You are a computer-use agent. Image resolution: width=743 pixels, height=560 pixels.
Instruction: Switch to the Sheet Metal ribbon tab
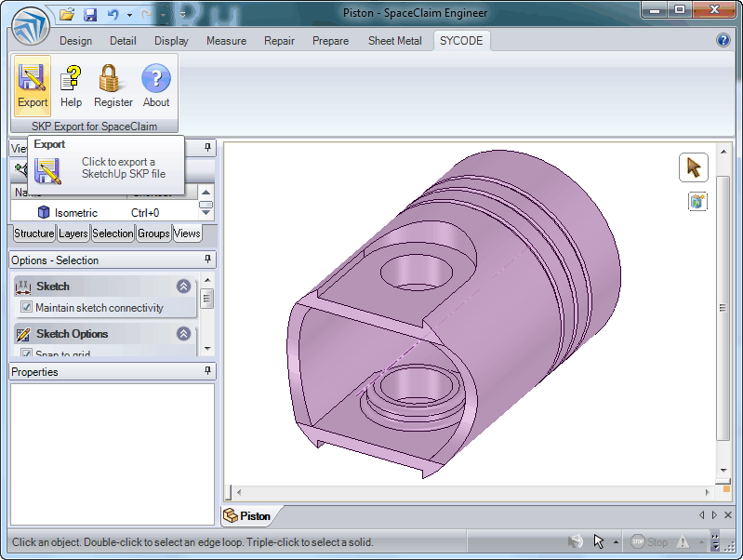click(394, 41)
